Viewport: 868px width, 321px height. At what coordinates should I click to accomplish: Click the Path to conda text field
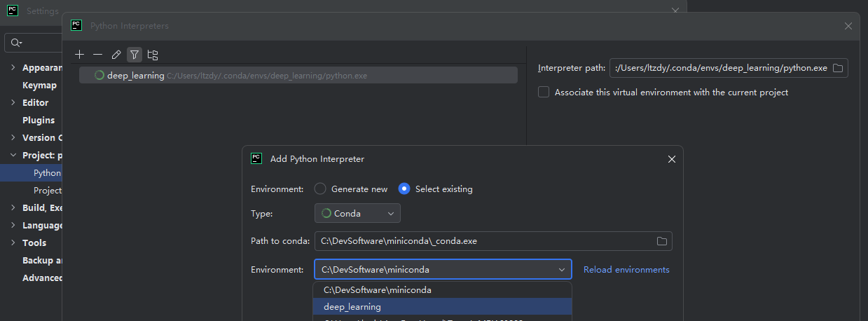click(483, 241)
